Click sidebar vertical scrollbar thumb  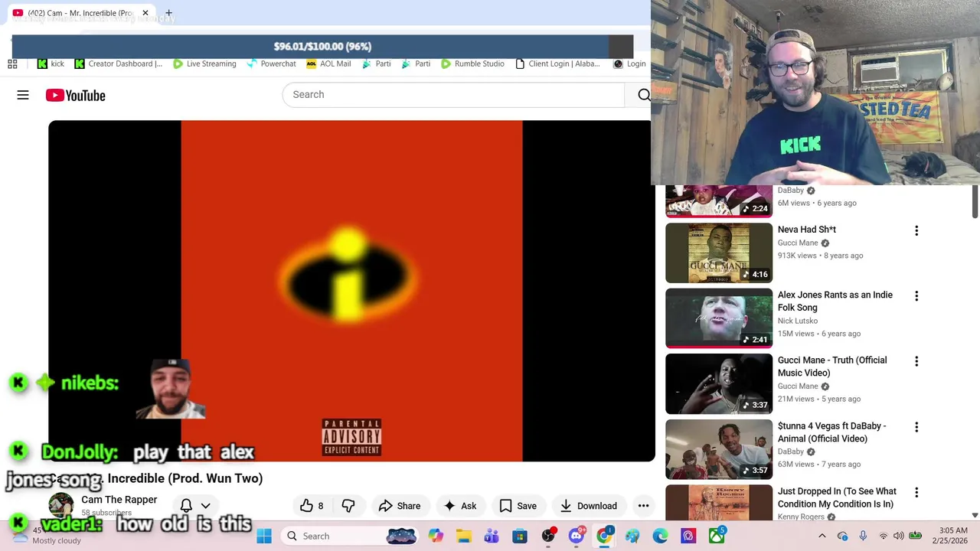click(975, 201)
